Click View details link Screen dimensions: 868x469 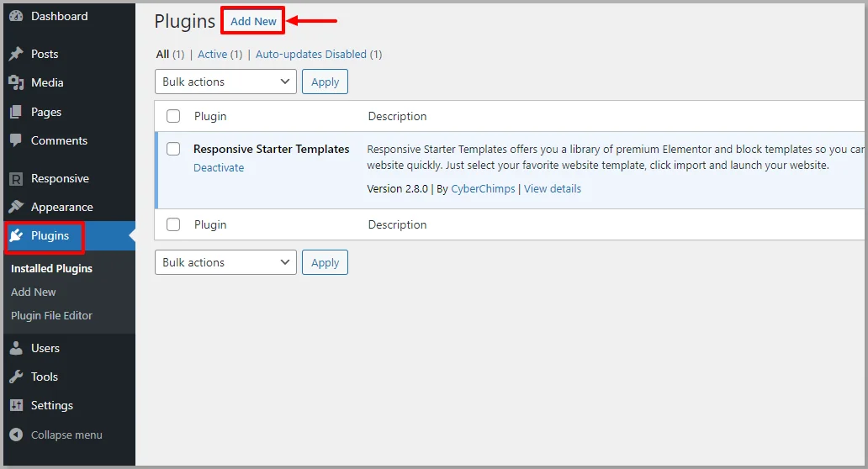tap(553, 188)
